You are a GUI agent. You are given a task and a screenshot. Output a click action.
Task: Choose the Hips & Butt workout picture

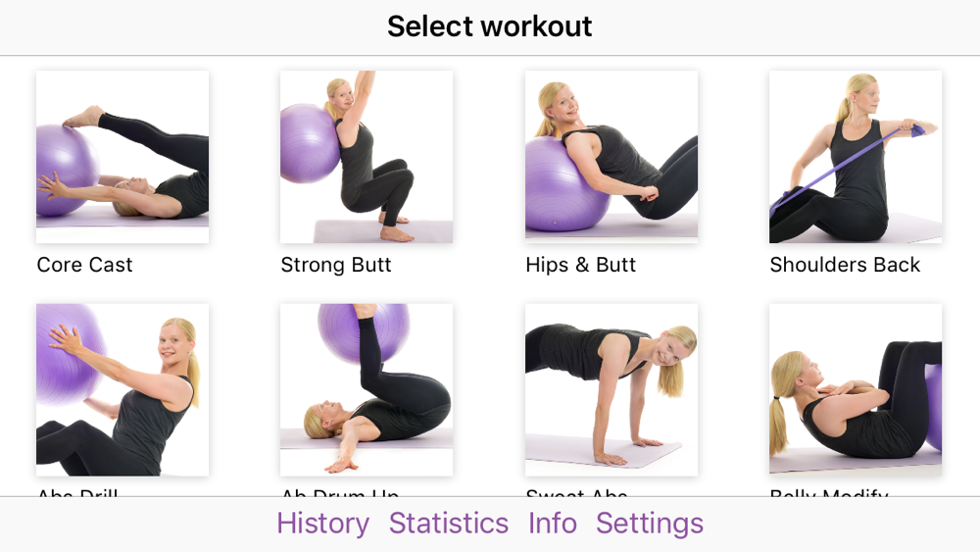click(612, 157)
